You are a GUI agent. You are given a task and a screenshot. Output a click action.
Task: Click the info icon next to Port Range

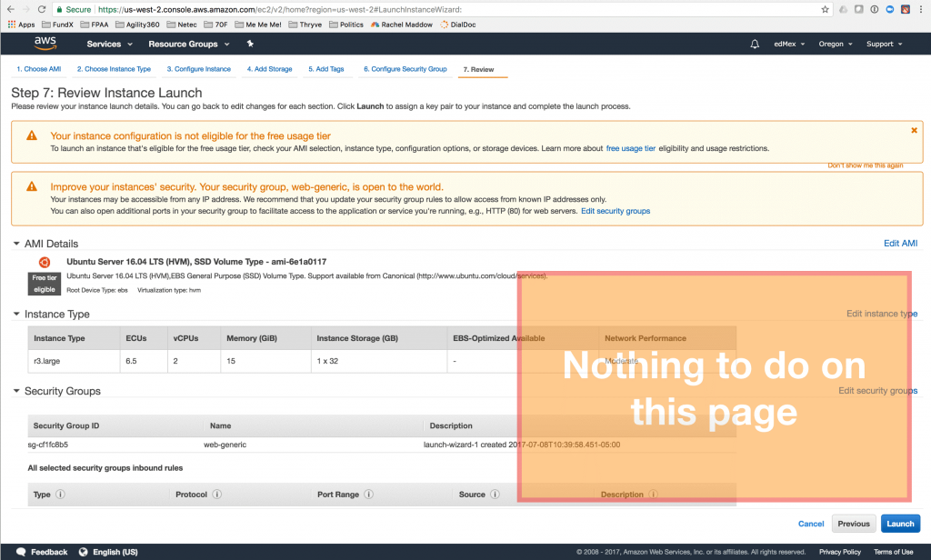(x=369, y=494)
